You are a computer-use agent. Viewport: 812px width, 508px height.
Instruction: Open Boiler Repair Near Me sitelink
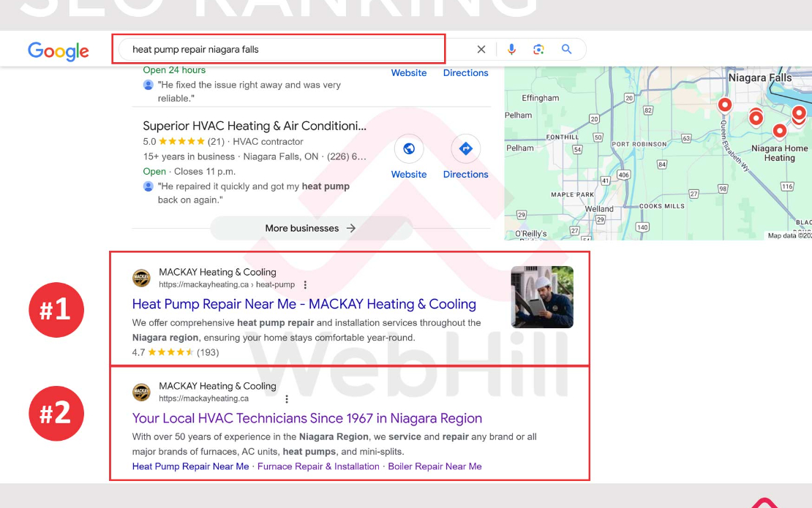coord(435,466)
